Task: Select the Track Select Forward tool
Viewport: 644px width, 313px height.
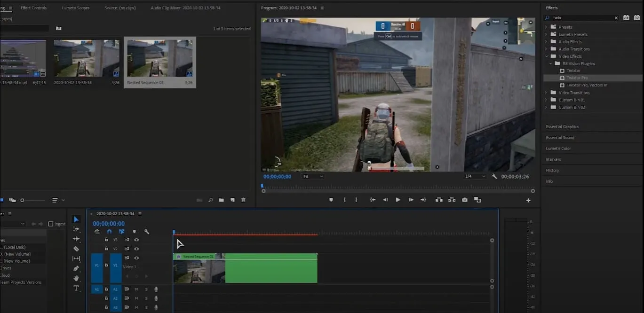Action: point(76,229)
